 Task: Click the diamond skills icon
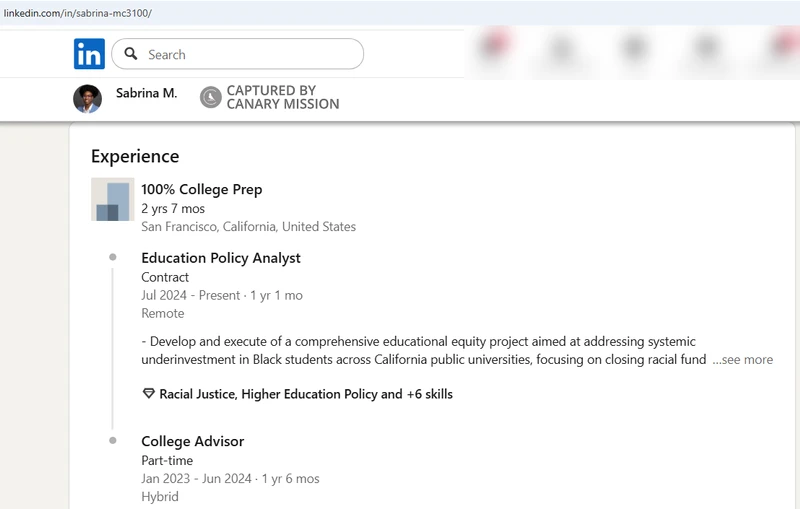pyautogui.click(x=148, y=394)
